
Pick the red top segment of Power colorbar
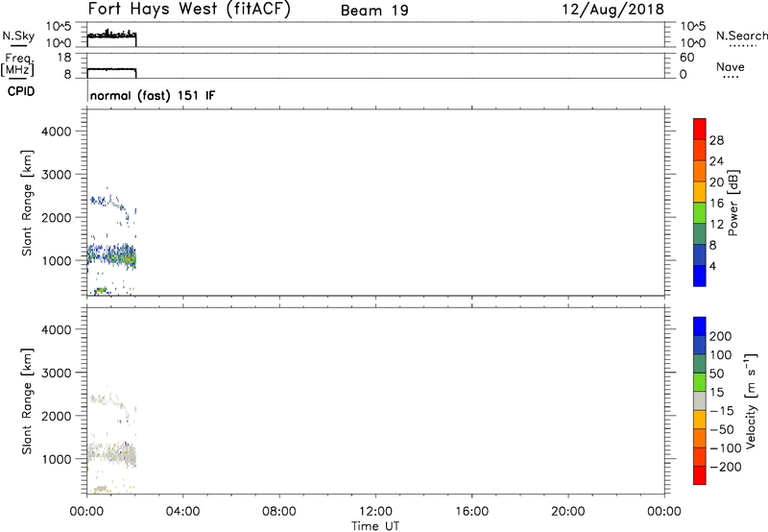tap(700, 127)
